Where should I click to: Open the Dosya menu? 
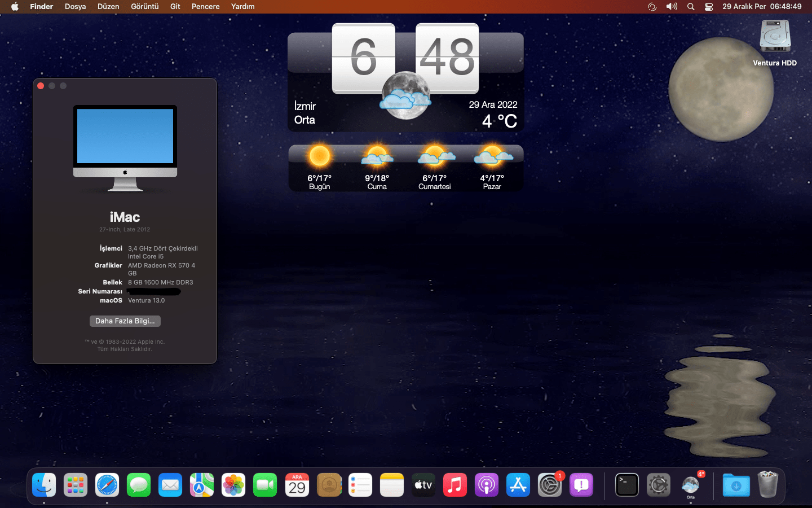[75, 7]
